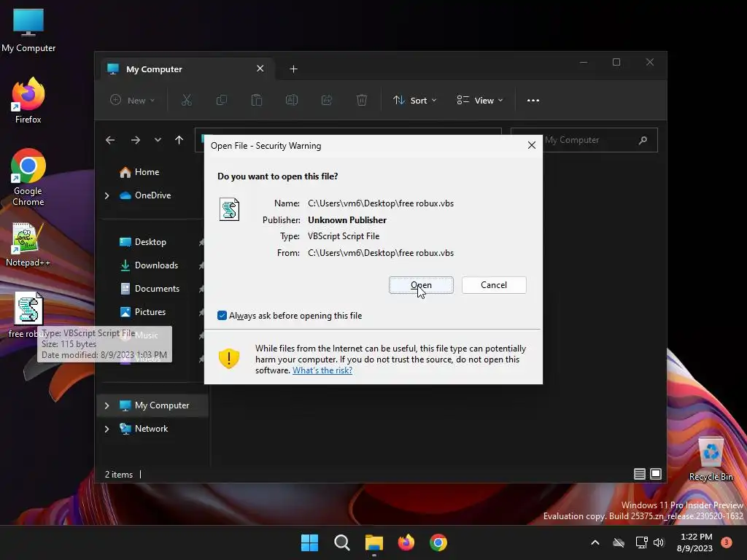Go up one level with the up arrow

179,140
